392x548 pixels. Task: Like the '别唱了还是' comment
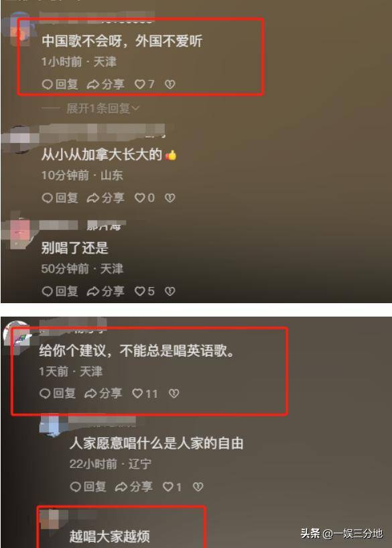[x=144, y=291]
